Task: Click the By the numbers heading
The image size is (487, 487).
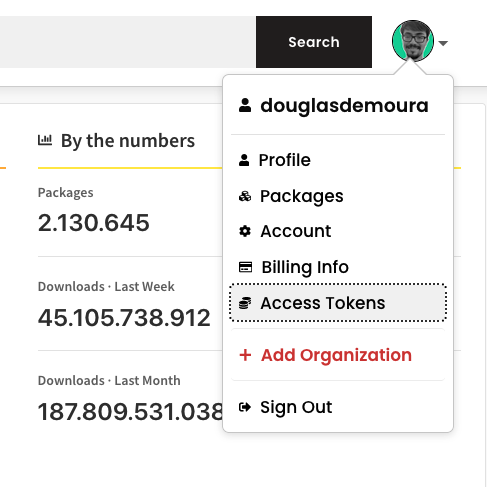Action: 128,141
